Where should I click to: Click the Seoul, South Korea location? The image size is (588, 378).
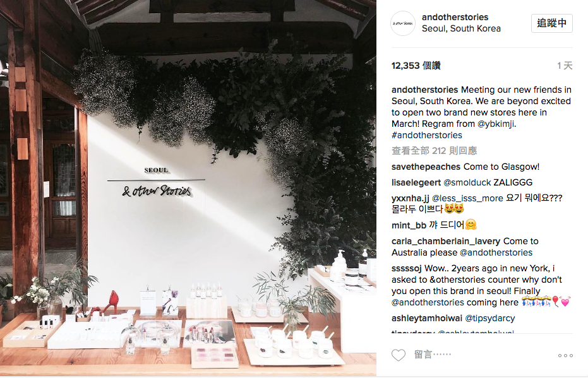point(461,28)
